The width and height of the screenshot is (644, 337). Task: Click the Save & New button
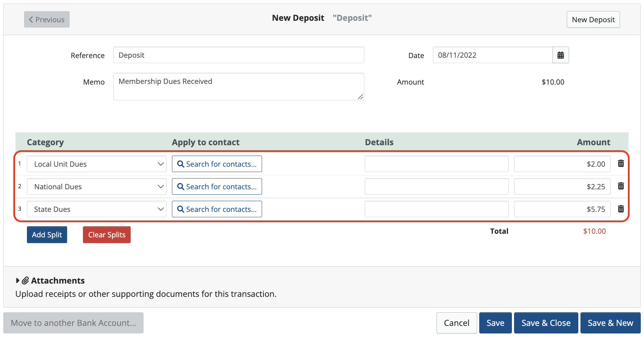click(x=610, y=323)
